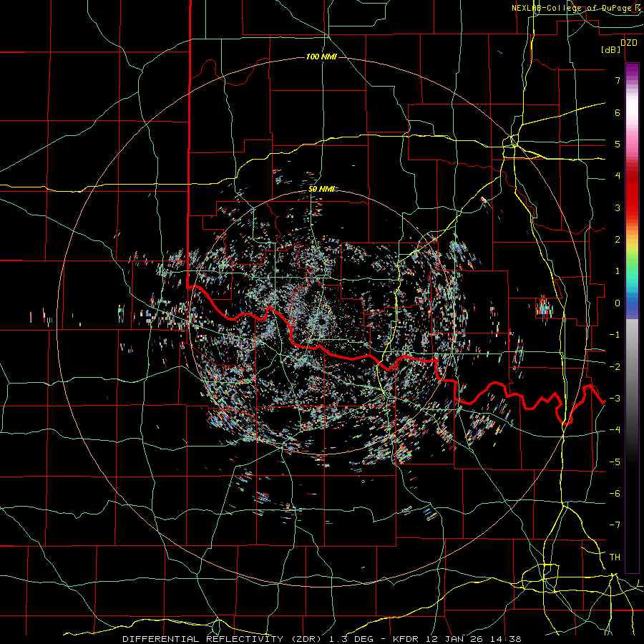644x644 pixels.
Task: Click the "3" value on the color scale
Action: pos(618,208)
